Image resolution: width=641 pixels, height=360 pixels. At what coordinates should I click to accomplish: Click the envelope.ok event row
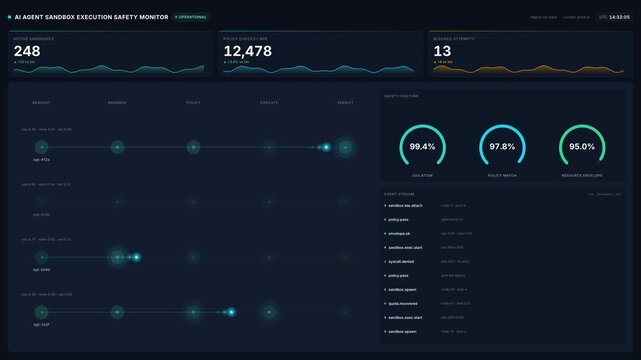pyautogui.click(x=502, y=234)
